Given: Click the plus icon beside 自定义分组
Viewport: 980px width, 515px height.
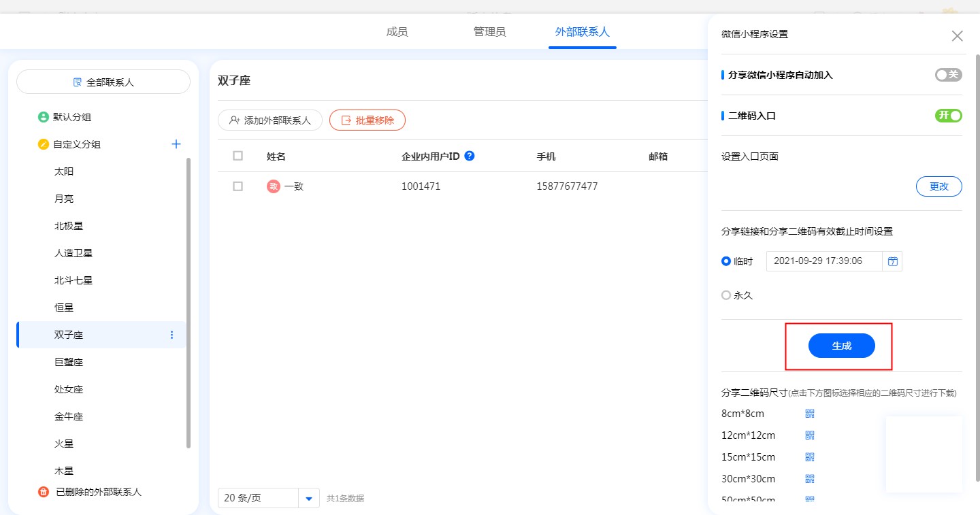Looking at the screenshot, I should [176, 144].
